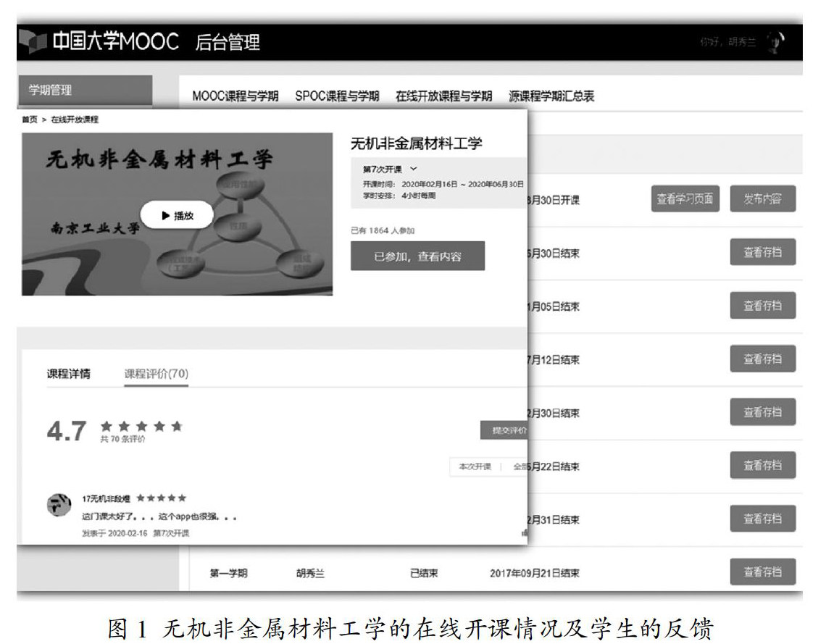The width and height of the screenshot is (826, 644).
Task: Switch to the SPOC课程与学期 tab
Action: coord(337,96)
